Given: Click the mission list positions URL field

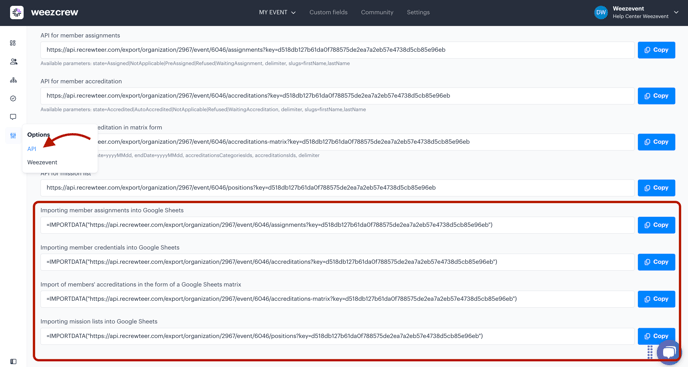Looking at the screenshot, I should (x=337, y=188).
